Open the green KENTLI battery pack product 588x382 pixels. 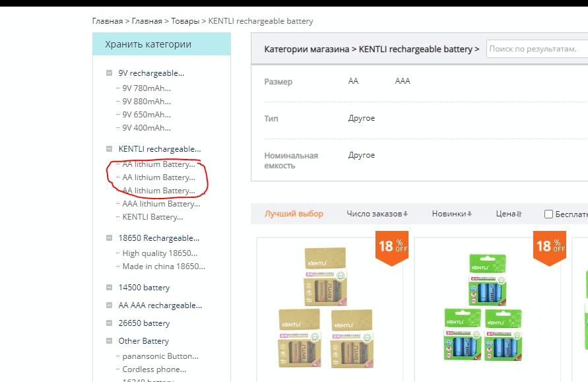(x=483, y=307)
